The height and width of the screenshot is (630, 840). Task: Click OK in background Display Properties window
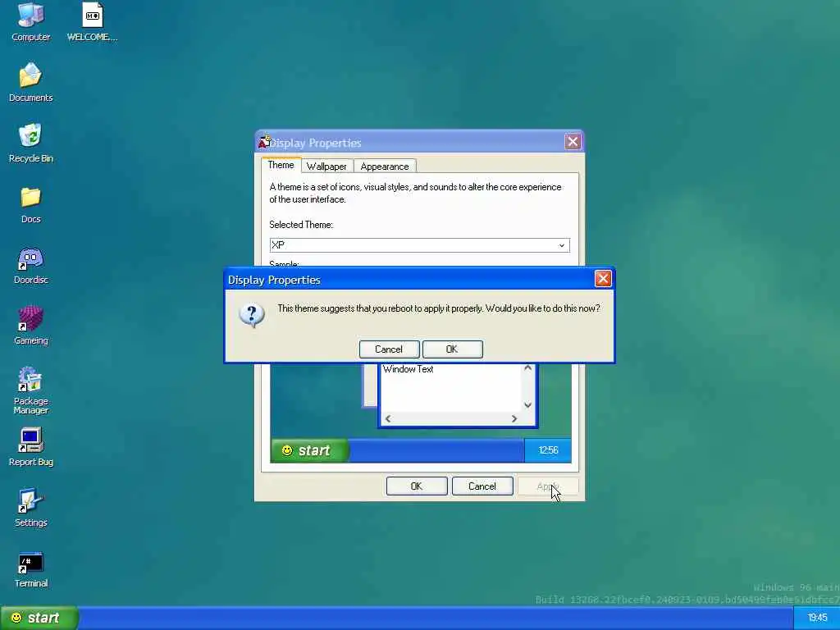tap(417, 486)
